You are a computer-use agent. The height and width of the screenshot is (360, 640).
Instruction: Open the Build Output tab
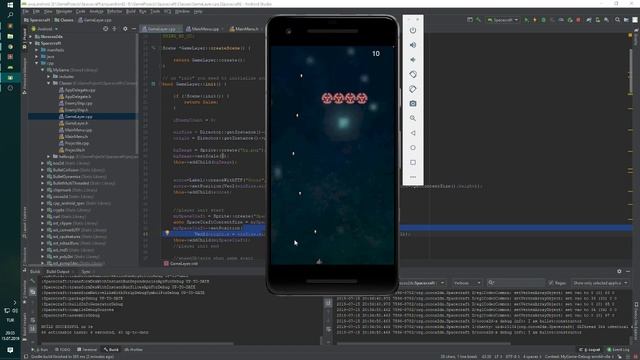pos(58,271)
